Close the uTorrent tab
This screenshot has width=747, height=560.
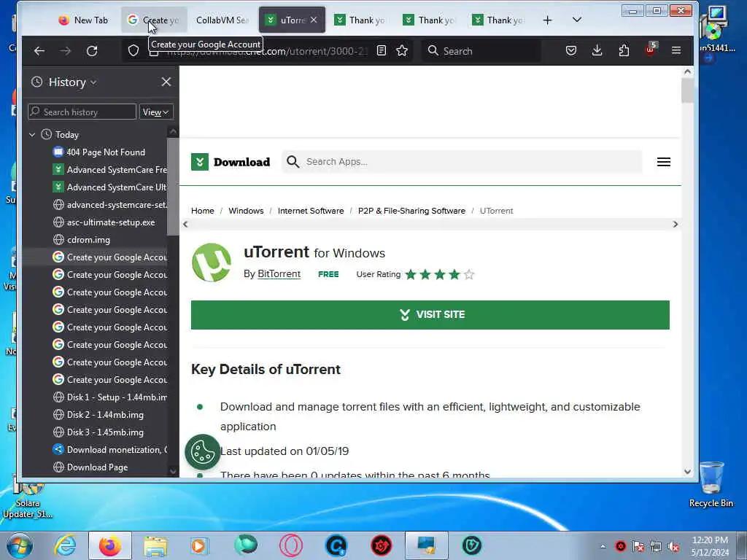coord(314,20)
